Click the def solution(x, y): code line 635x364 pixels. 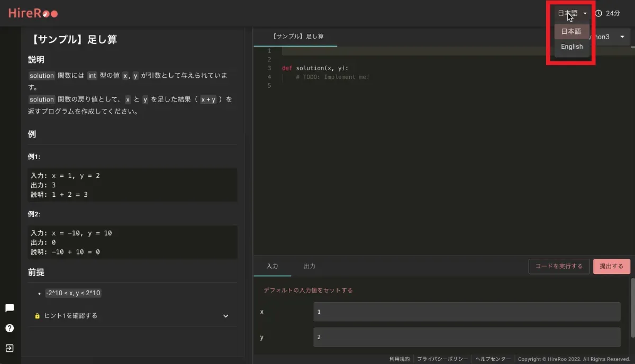(x=315, y=68)
